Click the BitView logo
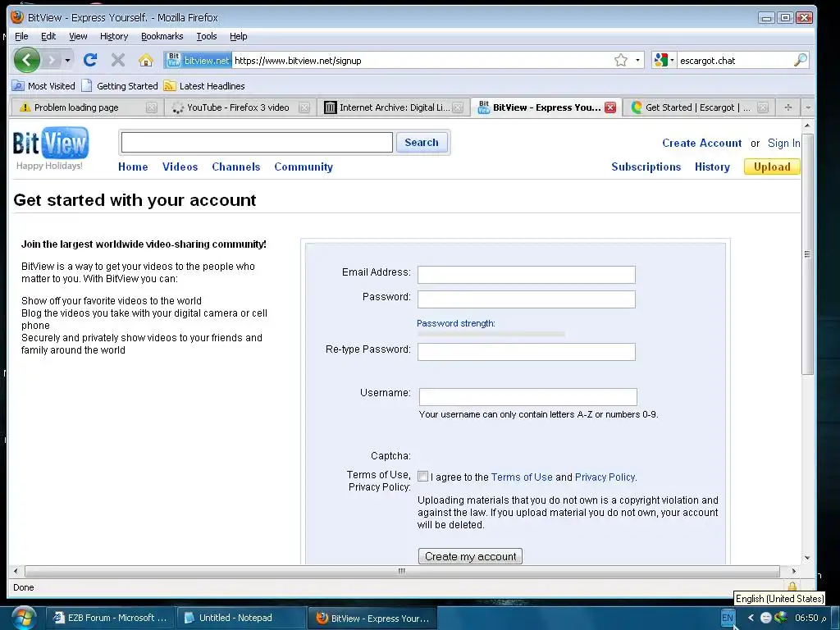 (51, 144)
